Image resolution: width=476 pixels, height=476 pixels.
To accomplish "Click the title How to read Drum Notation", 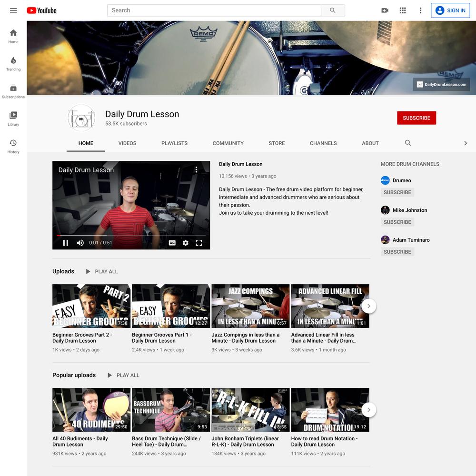I will [324, 441].
